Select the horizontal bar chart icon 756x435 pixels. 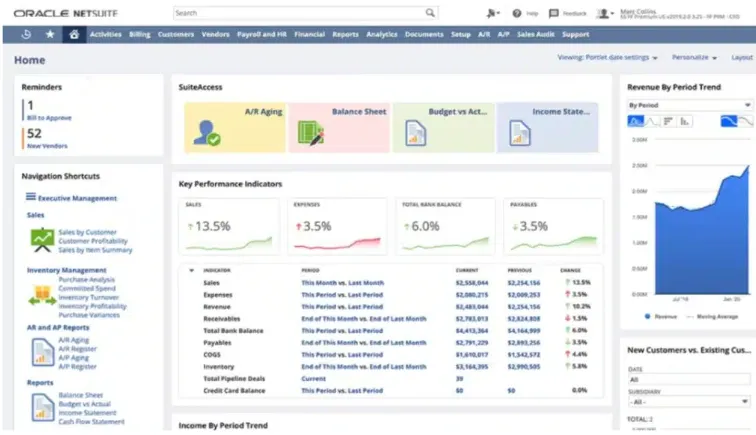pos(668,121)
